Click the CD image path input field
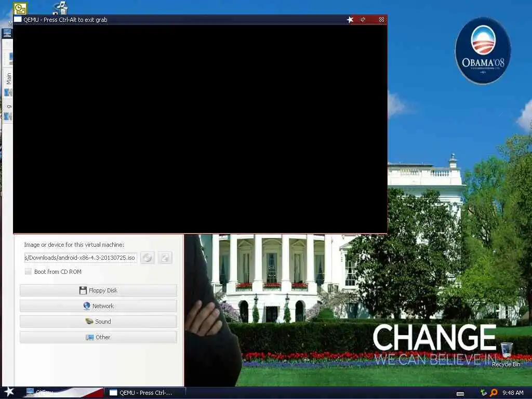The image size is (532, 399). [x=81, y=258]
